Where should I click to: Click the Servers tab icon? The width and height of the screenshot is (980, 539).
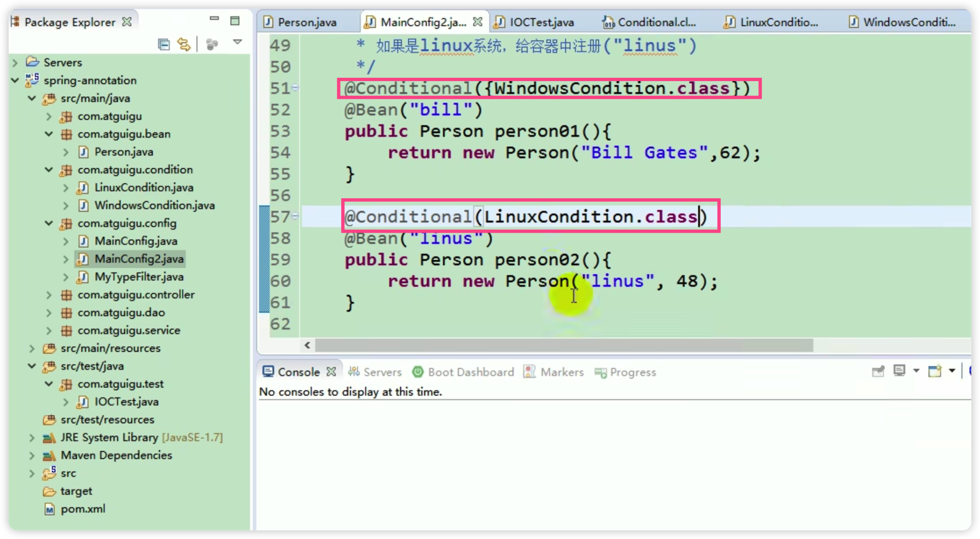[354, 371]
